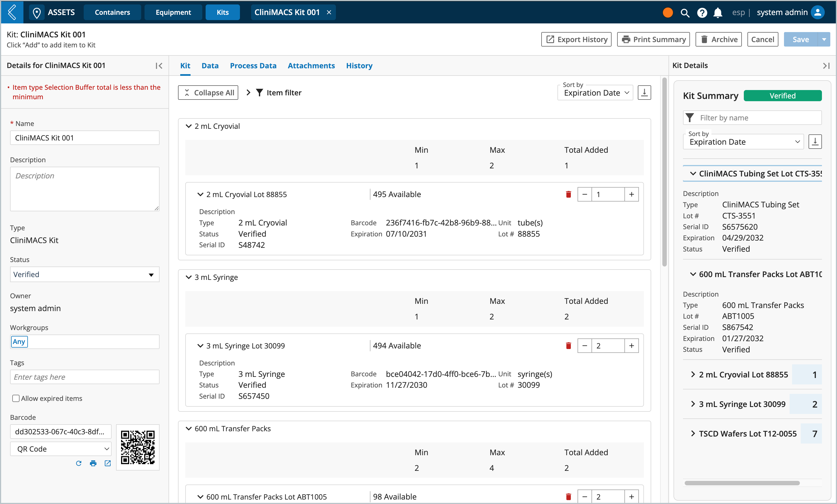The image size is (837, 504).
Task: Download Kit Summary list icon
Action: (815, 142)
